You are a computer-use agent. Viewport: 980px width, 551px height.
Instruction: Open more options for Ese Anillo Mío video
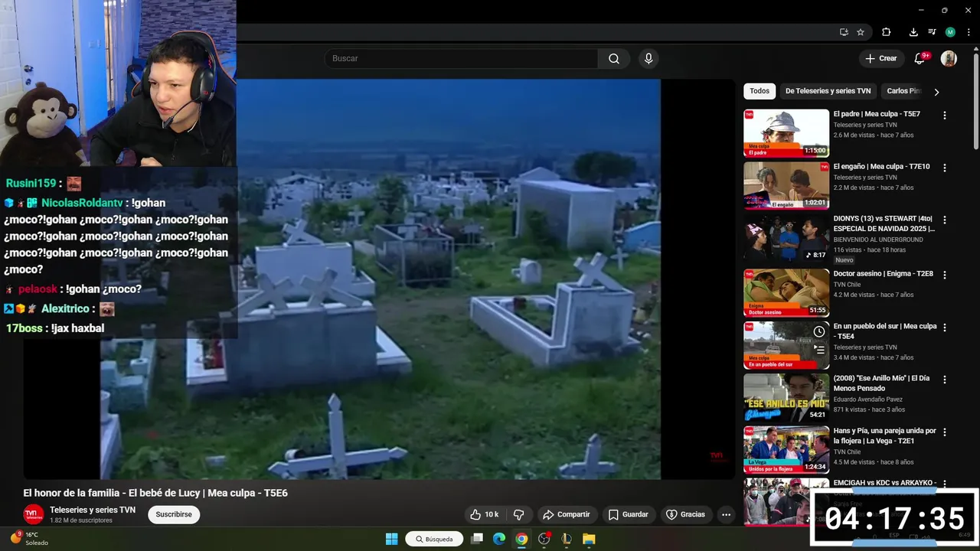pyautogui.click(x=944, y=380)
